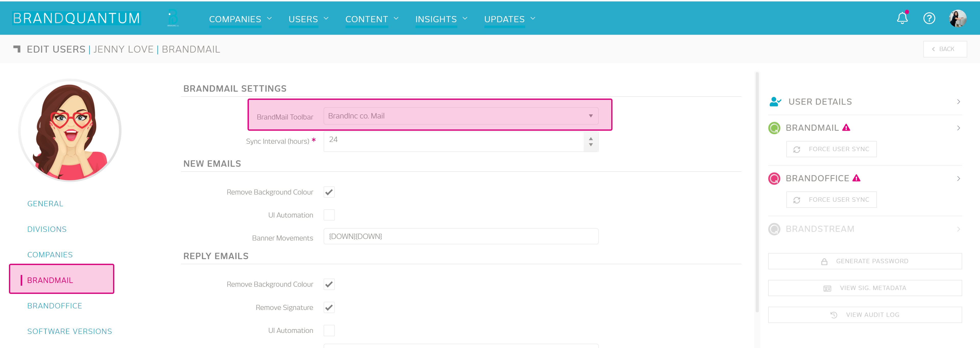The image size is (980, 348).
Task: Open the BrandMail Toolbar dropdown
Action: point(460,116)
